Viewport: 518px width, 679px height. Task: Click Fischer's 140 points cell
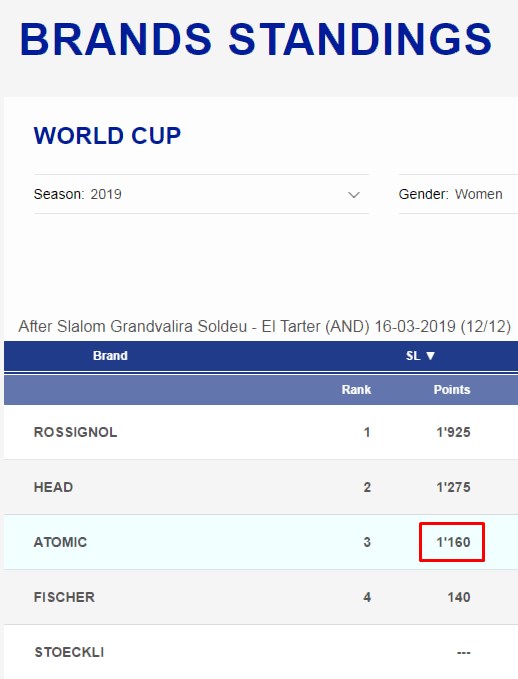point(459,598)
